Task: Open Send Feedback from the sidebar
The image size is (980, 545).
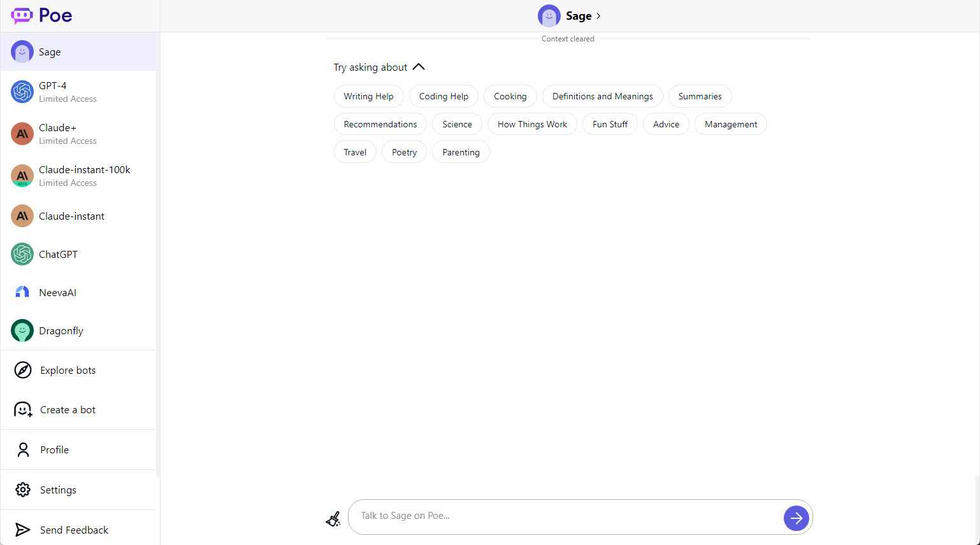Action: [78, 530]
